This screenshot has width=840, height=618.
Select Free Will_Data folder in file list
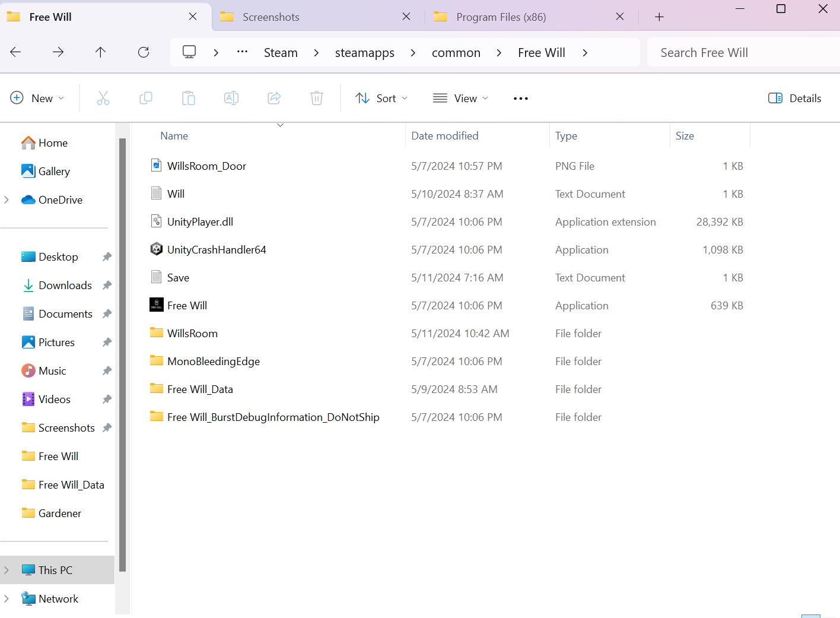pos(200,389)
